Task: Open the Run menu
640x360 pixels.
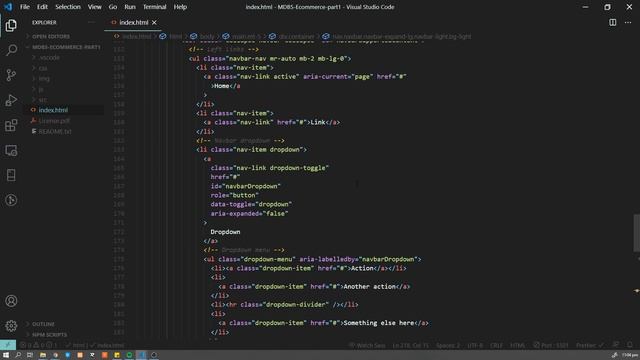Action: (130, 7)
